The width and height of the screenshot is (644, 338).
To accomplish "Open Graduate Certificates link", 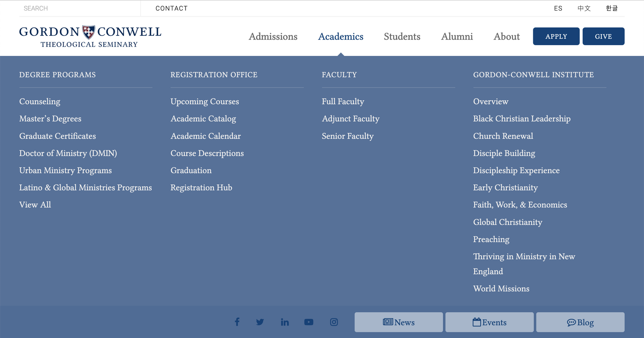I will pyautogui.click(x=58, y=136).
